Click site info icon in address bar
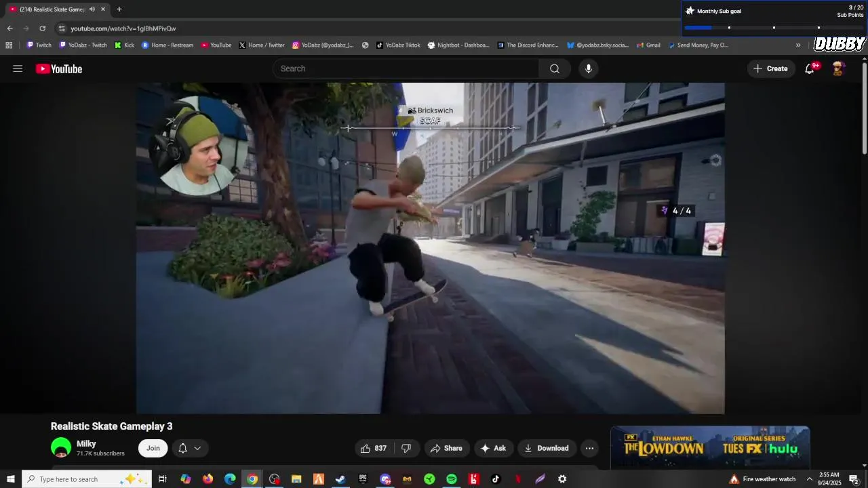This screenshot has height=488, width=868. (x=62, y=28)
